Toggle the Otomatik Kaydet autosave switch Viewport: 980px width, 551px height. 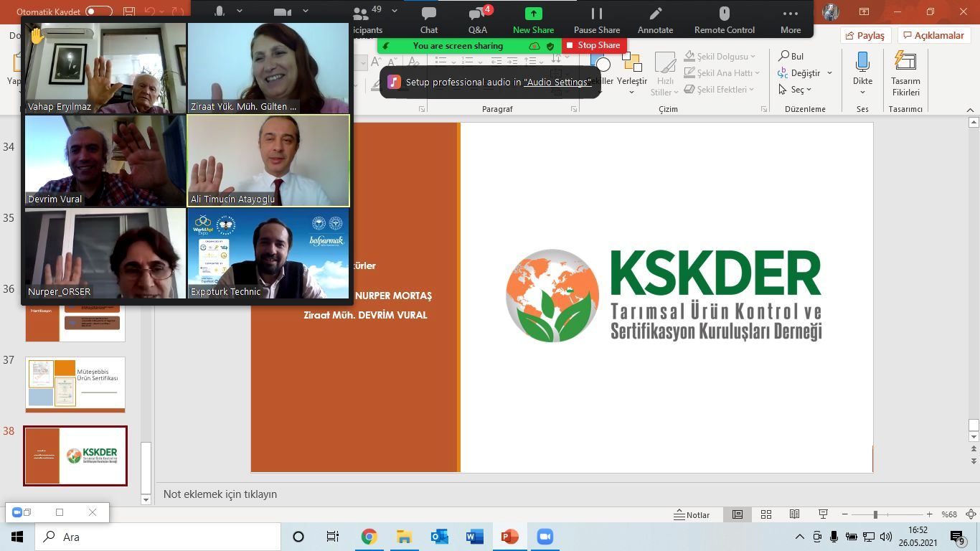tap(99, 11)
